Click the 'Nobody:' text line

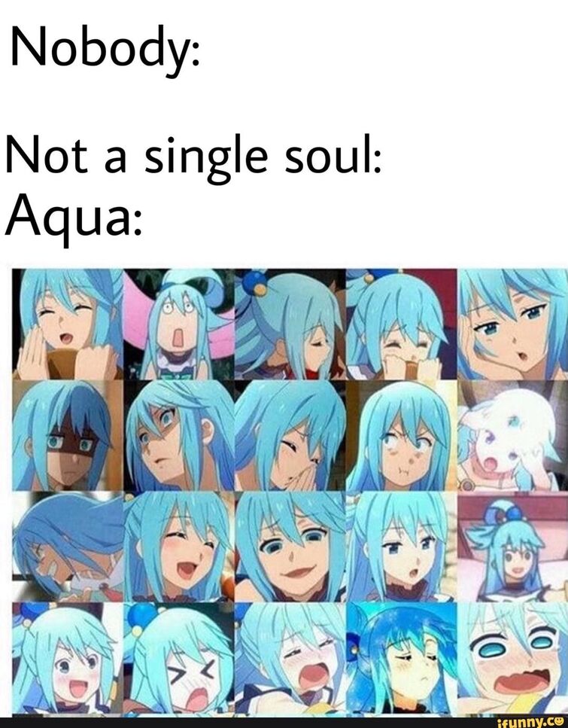pyautogui.click(x=104, y=48)
